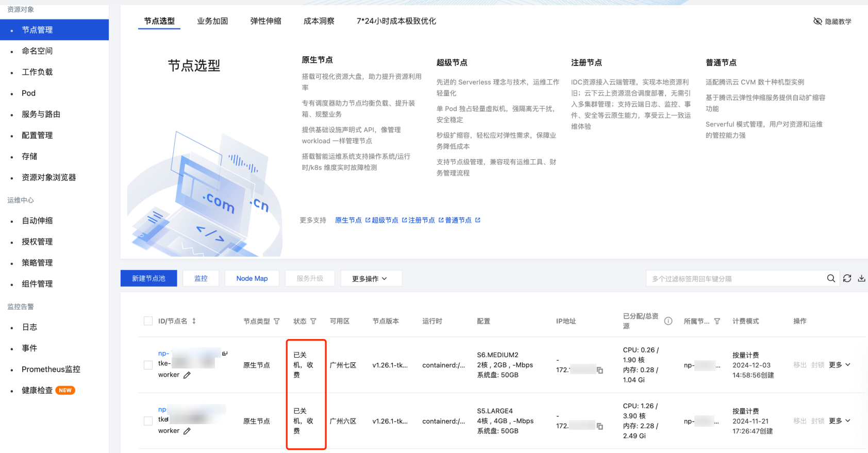The image size is (868, 453).
Task: Open the 状态 column filter icon
Action: [x=313, y=321]
